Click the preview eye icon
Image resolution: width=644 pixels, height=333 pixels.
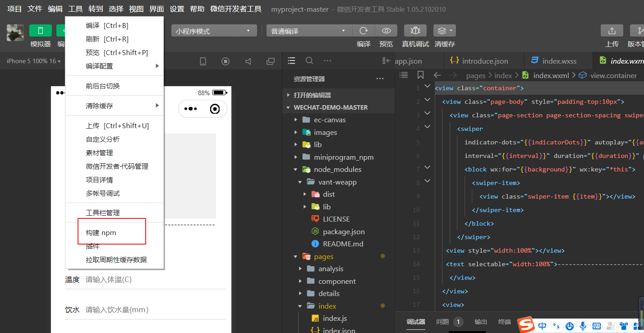(x=386, y=31)
